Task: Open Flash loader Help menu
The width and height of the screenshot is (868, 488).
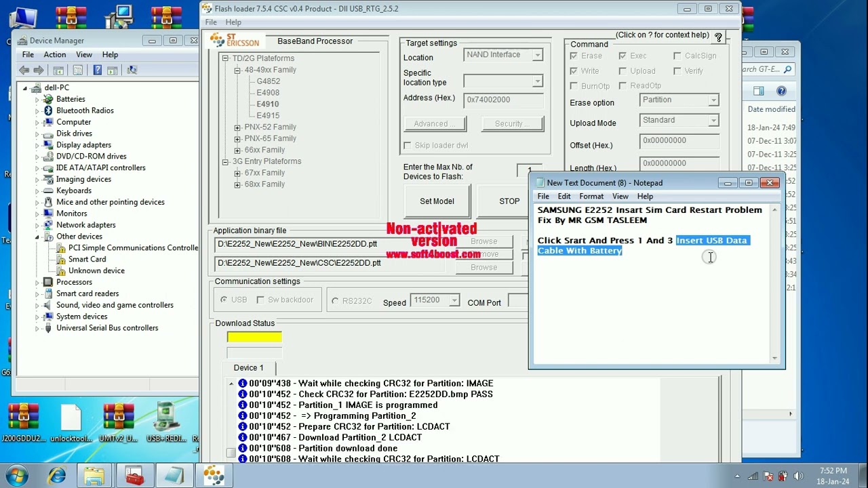Action: click(233, 22)
